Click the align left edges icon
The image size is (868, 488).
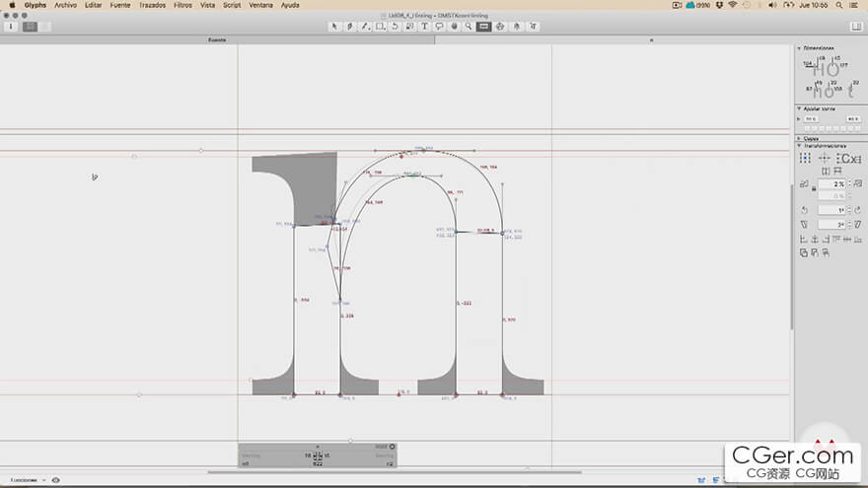(803, 239)
